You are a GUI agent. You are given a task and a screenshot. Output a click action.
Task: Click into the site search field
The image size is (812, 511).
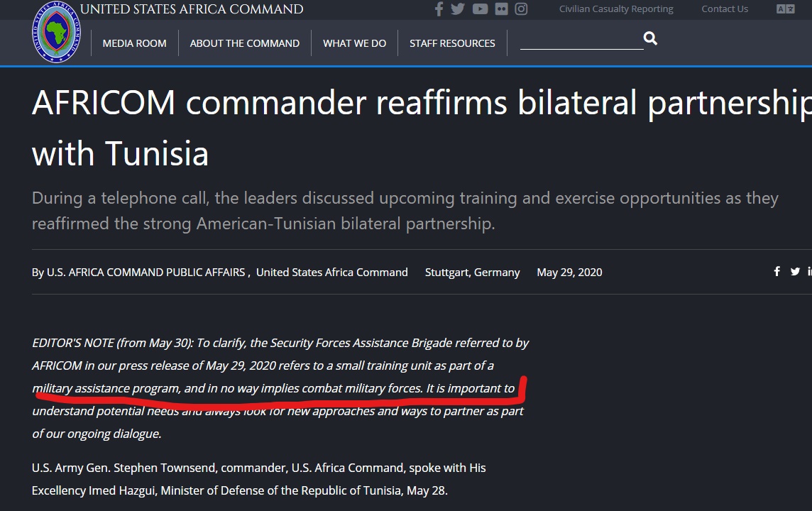point(581,40)
